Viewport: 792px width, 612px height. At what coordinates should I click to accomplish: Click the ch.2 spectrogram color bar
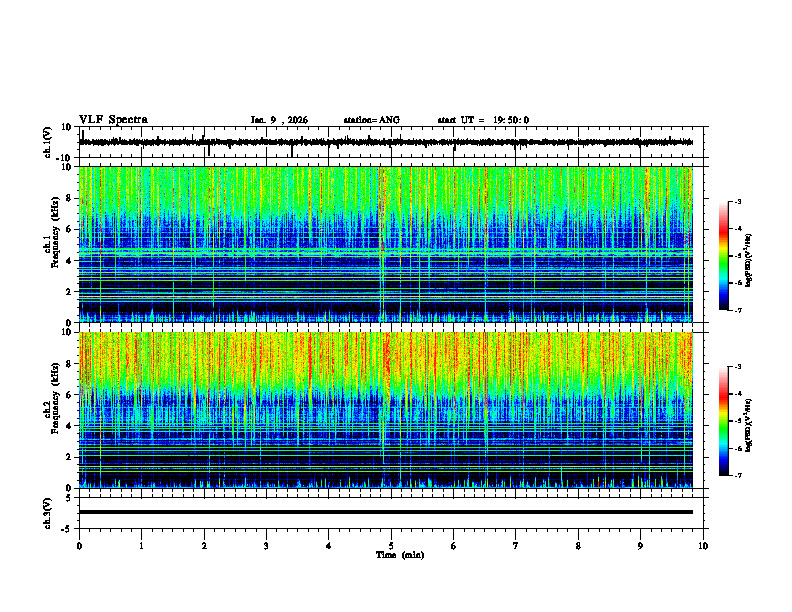[724, 421]
